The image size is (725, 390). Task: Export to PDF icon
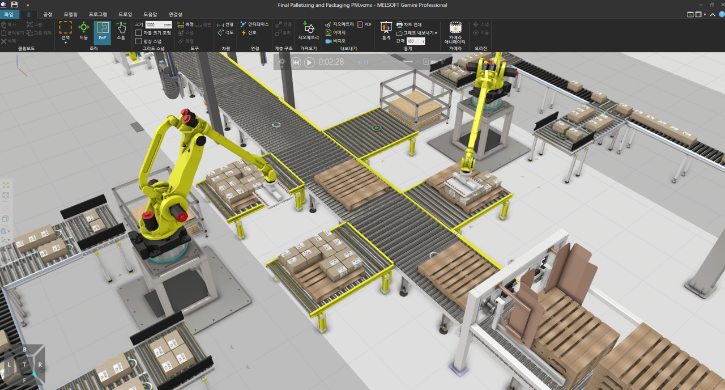(x=364, y=24)
